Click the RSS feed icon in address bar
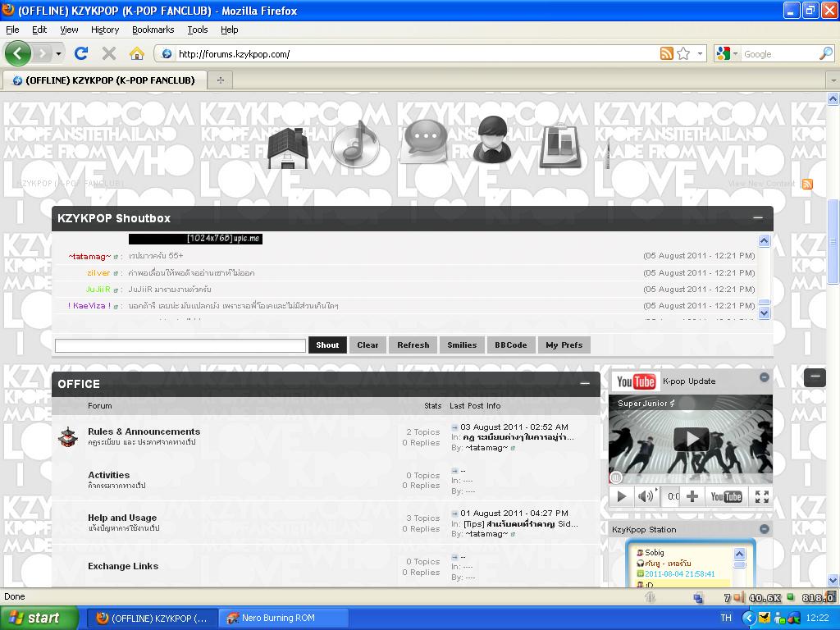This screenshot has width=840, height=630. (666, 53)
